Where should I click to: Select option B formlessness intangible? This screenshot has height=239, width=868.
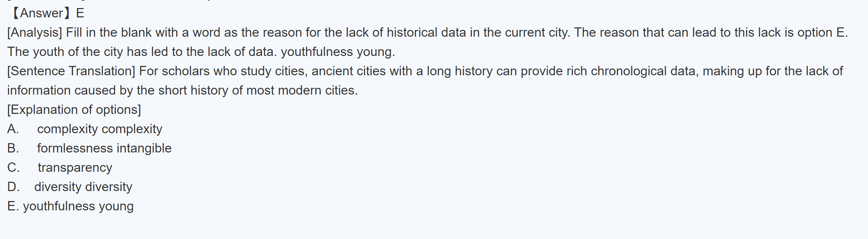pos(104,148)
